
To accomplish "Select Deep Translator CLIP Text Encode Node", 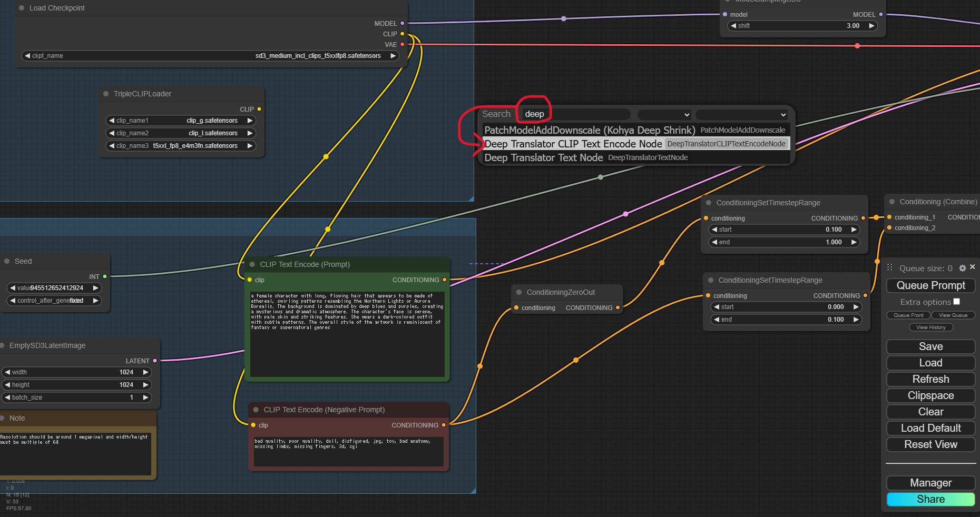I will tap(636, 144).
